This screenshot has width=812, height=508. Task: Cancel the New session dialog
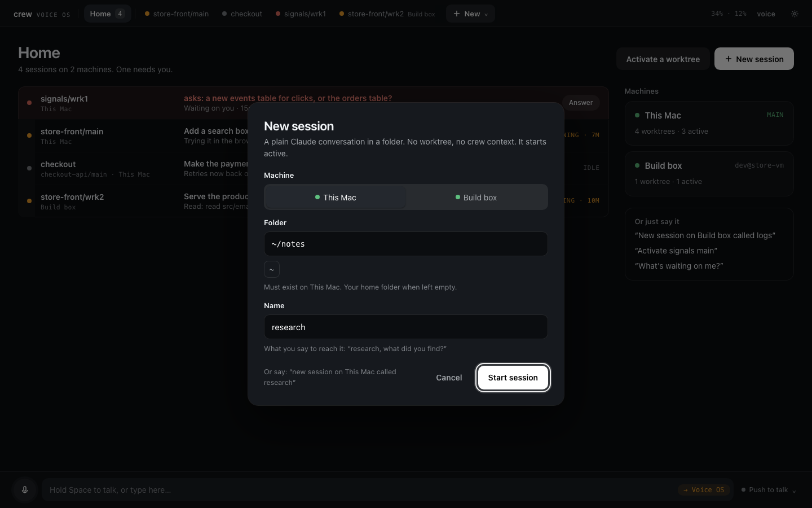click(x=449, y=378)
